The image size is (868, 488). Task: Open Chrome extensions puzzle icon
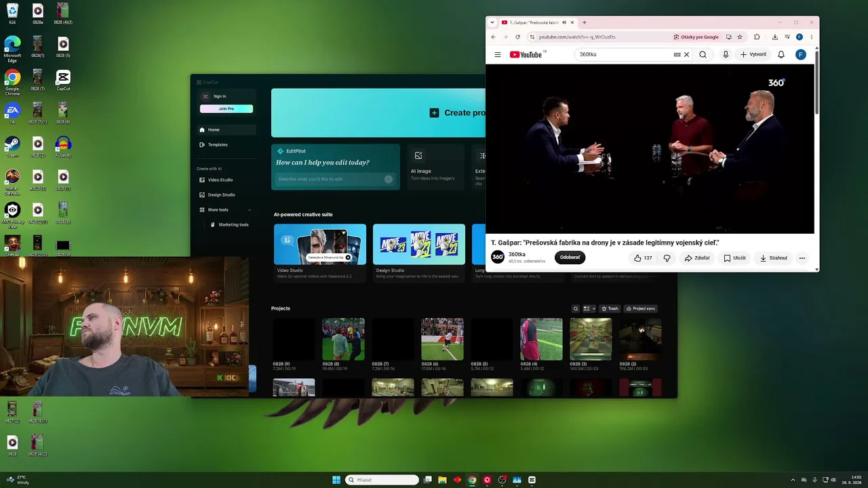coord(757,37)
